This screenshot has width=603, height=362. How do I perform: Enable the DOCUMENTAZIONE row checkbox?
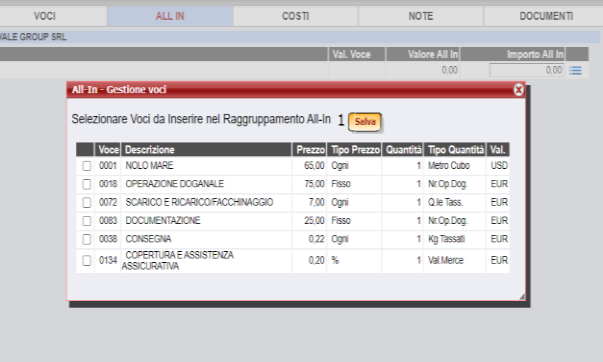click(x=87, y=221)
